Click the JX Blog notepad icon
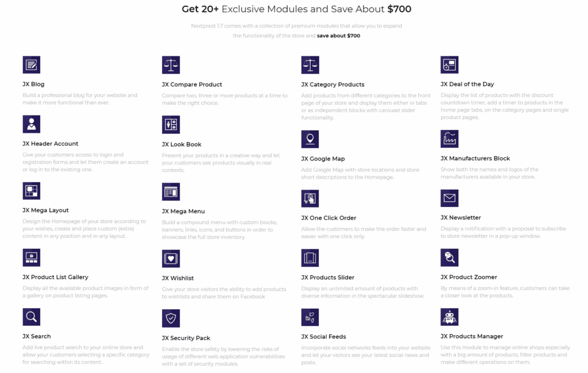The image size is (588, 373). click(32, 65)
